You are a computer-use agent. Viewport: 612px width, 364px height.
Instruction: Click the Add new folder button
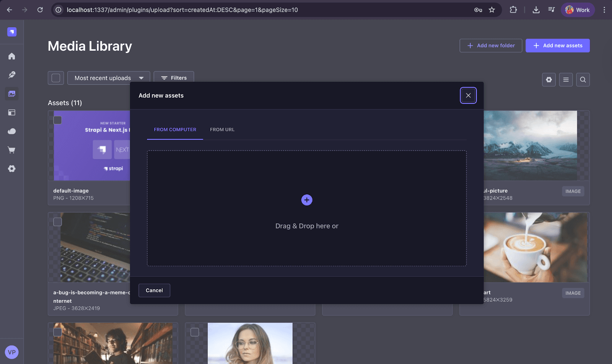(490, 45)
